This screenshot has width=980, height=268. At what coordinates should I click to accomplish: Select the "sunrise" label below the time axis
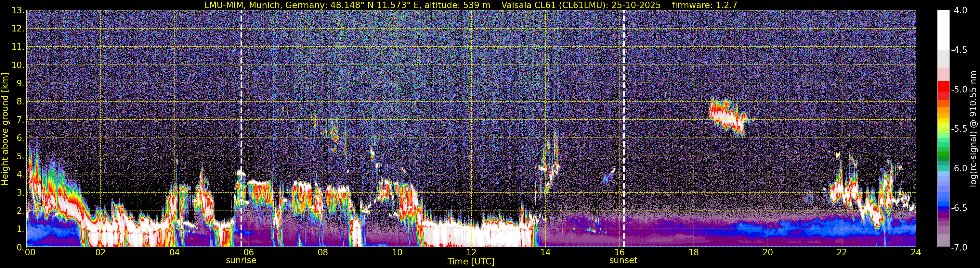click(241, 261)
